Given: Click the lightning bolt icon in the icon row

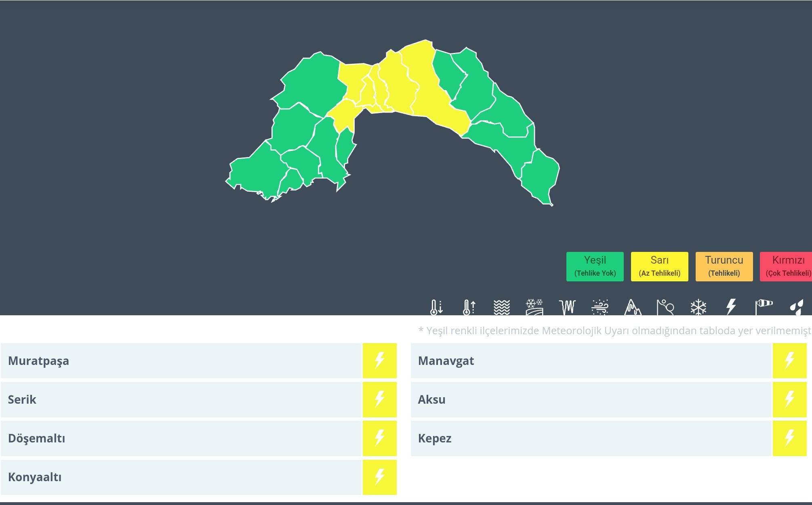Looking at the screenshot, I should coord(731,307).
